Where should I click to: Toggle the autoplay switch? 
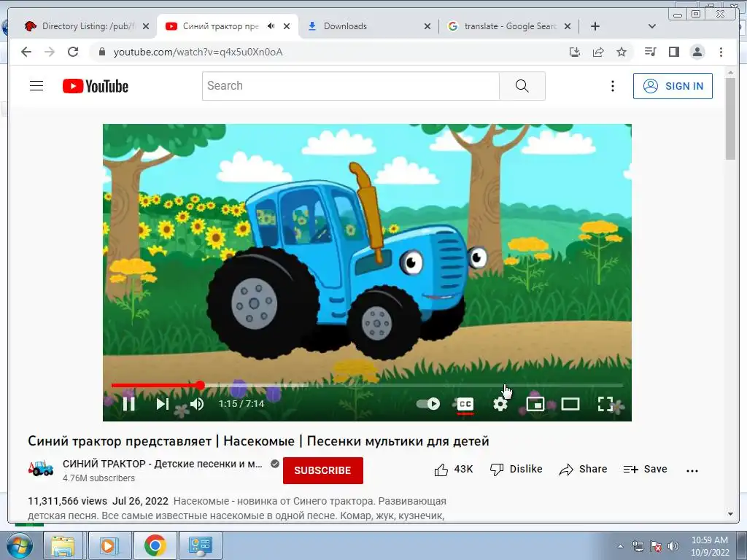(x=427, y=404)
